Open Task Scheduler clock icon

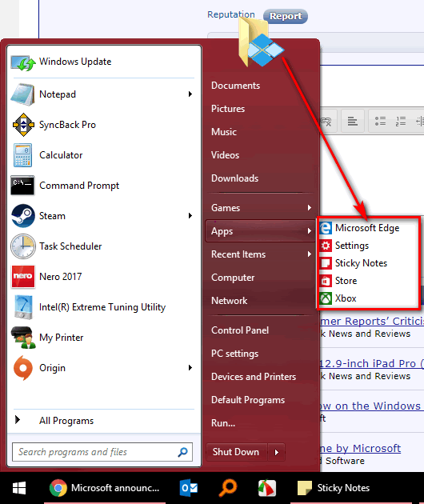click(x=23, y=246)
